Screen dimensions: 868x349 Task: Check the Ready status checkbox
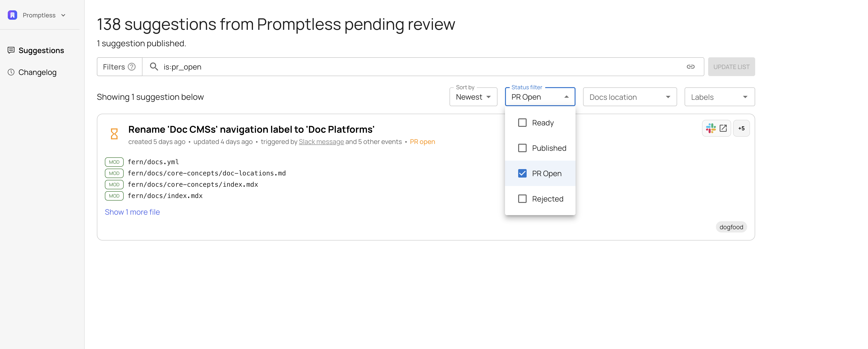click(523, 123)
